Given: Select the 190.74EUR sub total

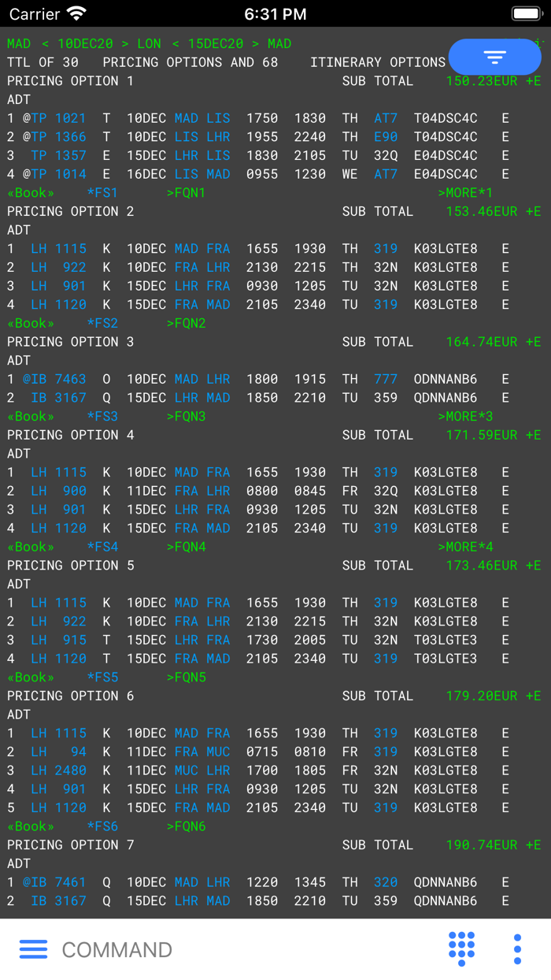Looking at the screenshot, I should [482, 845].
